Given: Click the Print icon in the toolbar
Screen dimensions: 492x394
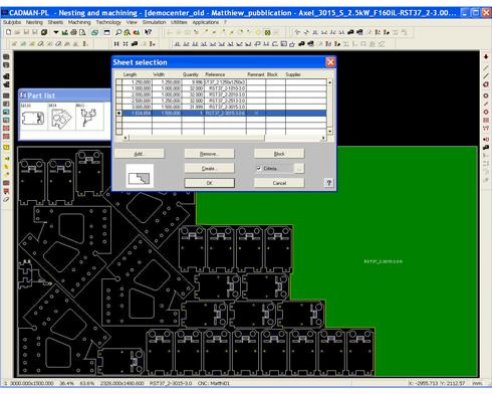Looking at the screenshot, I should (x=73, y=32).
